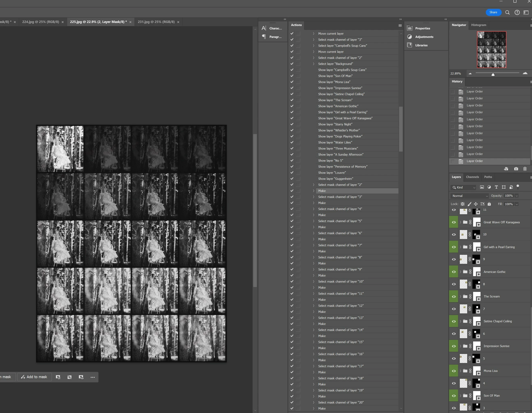Hide the Great Wave Off Kanagawa group
Viewport: 532px width, 413px height.
click(x=454, y=222)
